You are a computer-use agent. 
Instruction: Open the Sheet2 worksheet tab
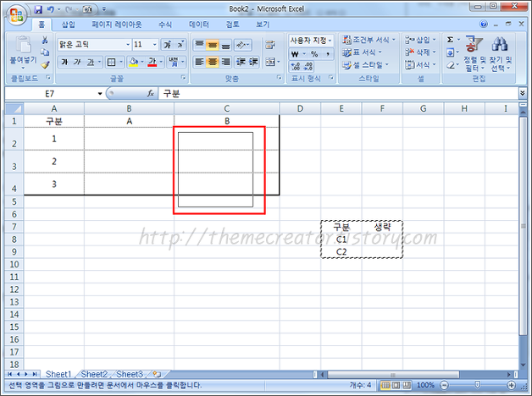[94, 374]
